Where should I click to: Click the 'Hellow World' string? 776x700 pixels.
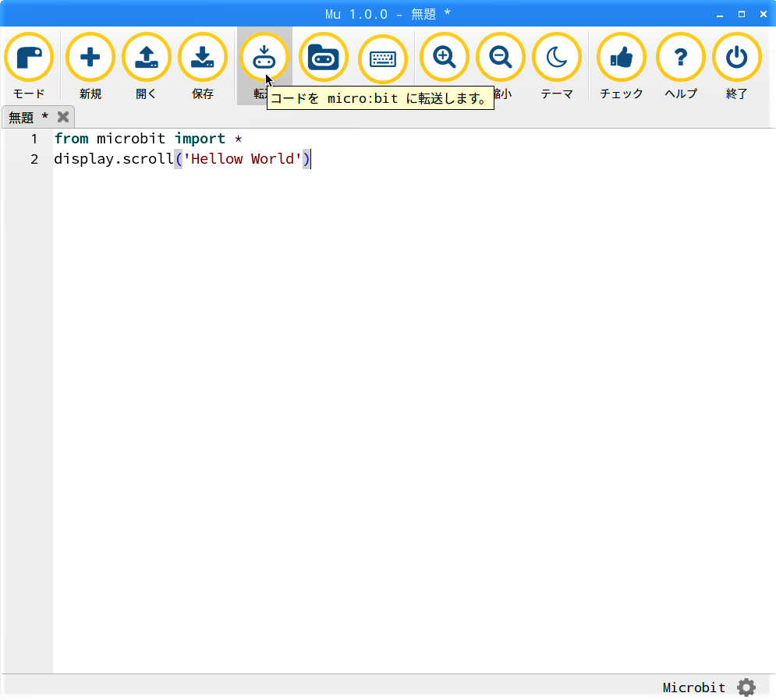coord(243,159)
